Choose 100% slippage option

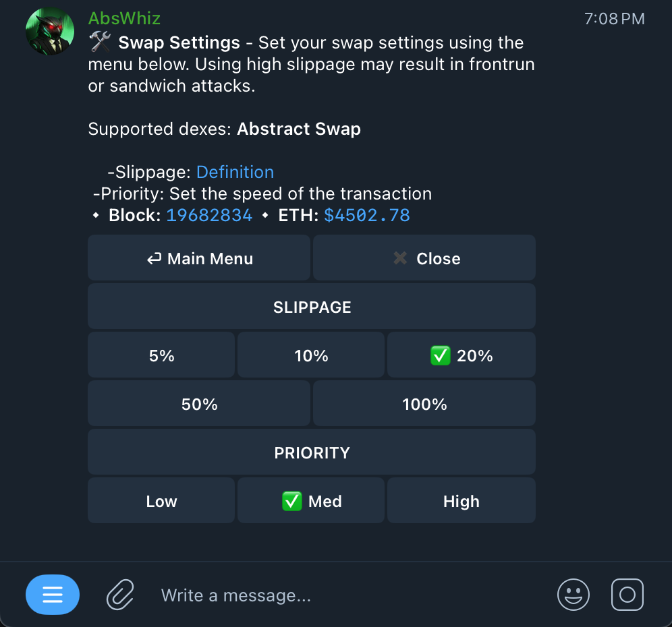[x=424, y=405]
